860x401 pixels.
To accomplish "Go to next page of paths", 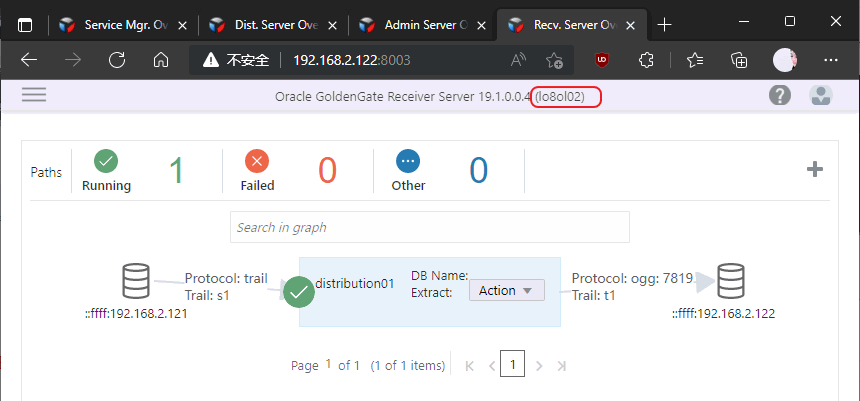I will click(539, 366).
